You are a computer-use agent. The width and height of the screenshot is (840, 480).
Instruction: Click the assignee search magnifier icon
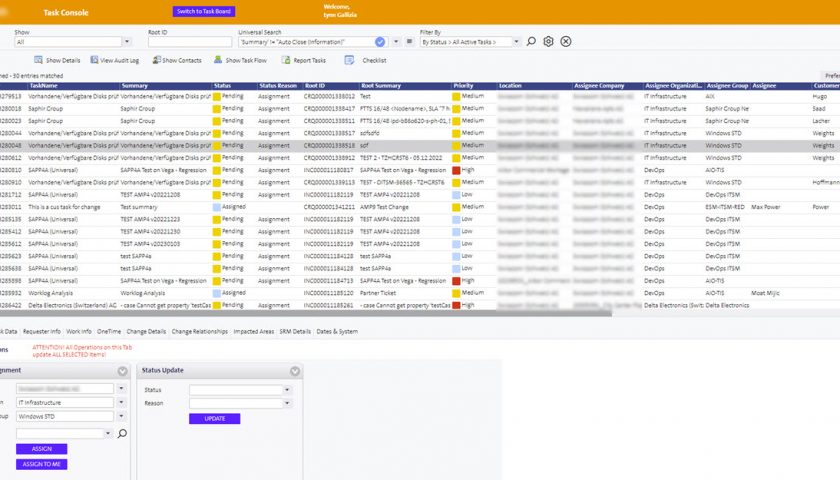tap(122, 433)
